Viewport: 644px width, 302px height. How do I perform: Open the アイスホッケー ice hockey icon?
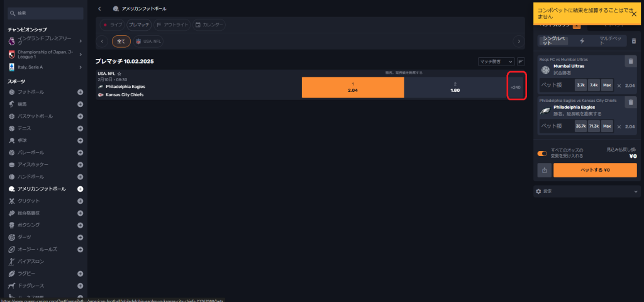(x=12, y=165)
